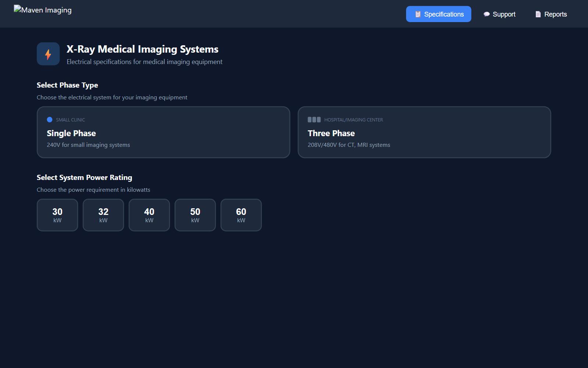The width and height of the screenshot is (588, 368).
Task: Choose the Three Phase option card
Action: (424, 132)
